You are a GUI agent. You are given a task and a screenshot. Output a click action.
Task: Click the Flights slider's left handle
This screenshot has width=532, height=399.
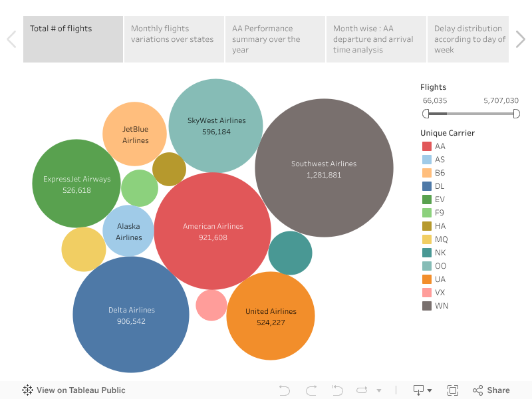tap(426, 114)
